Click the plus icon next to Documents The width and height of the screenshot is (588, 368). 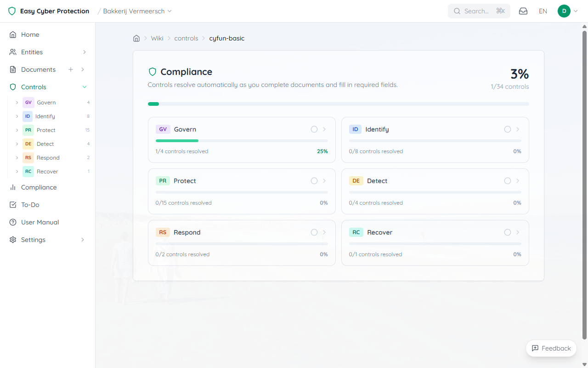70,69
